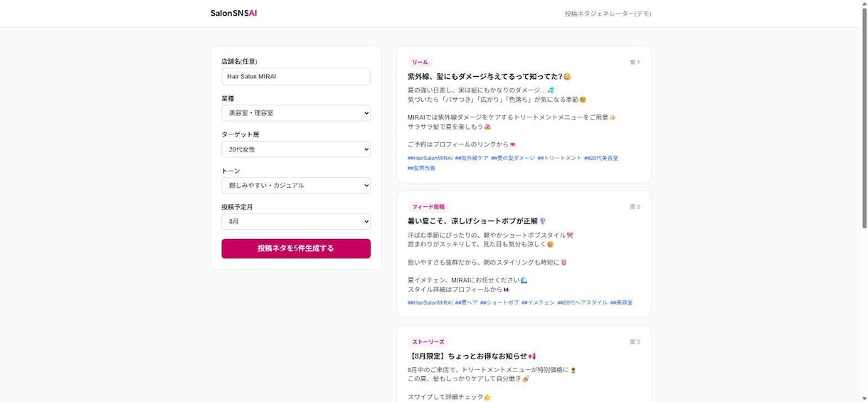The image size is (868, 402).
Task: Click the 案 2 label
Action: (x=635, y=207)
